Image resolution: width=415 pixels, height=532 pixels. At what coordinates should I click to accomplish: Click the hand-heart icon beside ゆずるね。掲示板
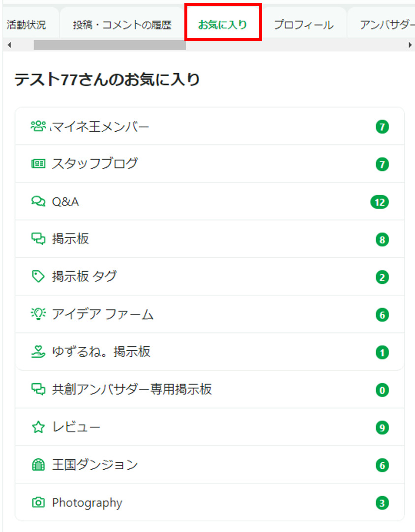coord(38,352)
